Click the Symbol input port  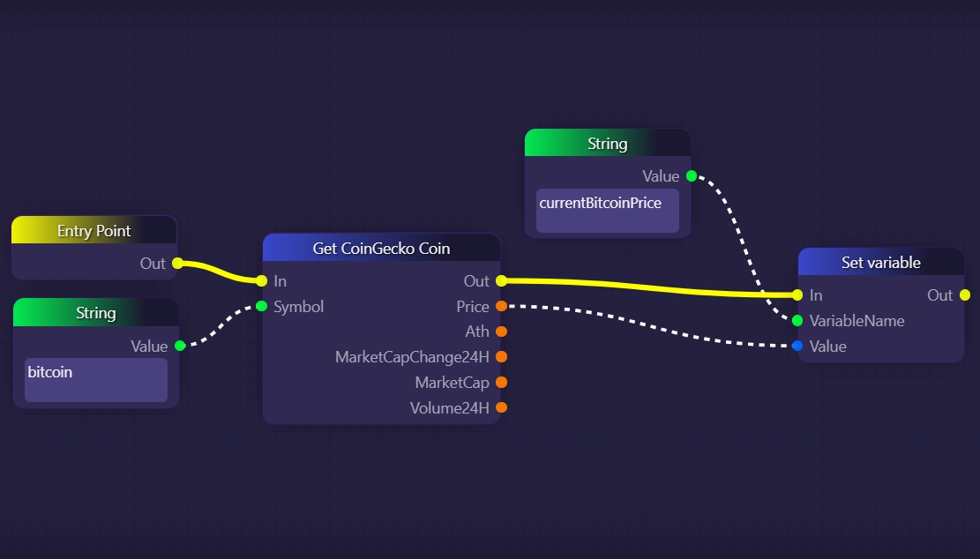[x=261, y=306]
